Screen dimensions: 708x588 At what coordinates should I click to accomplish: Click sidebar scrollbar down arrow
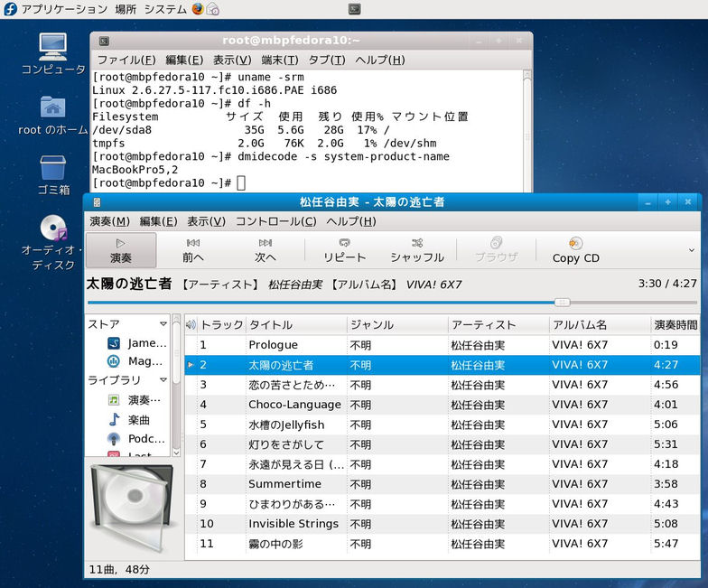point(176,453)
